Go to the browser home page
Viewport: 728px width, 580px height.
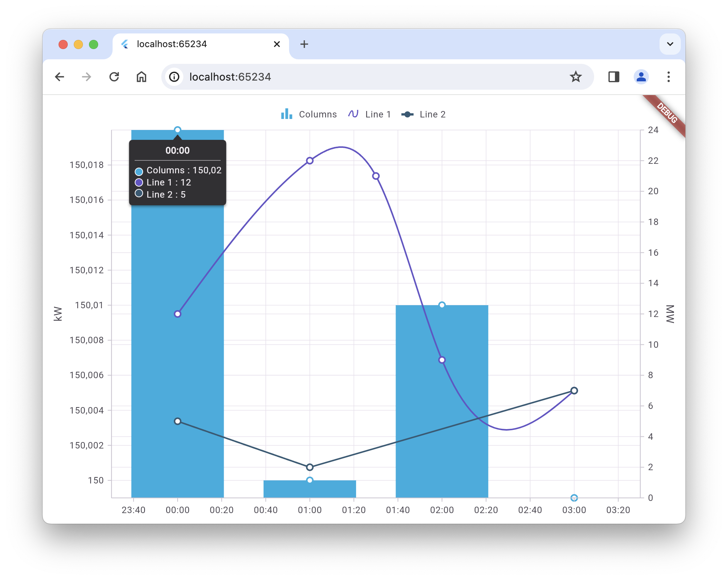(141, 77)
